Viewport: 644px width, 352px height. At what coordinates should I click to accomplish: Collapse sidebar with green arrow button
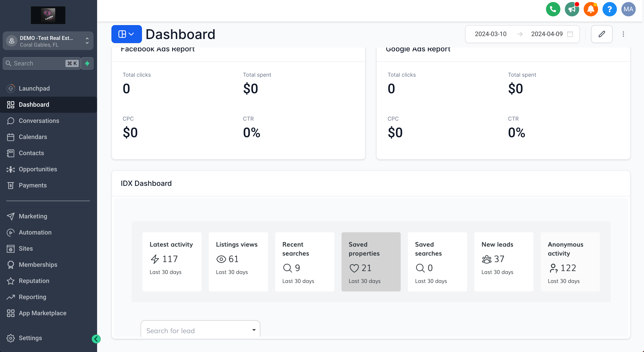coord(96,339)
